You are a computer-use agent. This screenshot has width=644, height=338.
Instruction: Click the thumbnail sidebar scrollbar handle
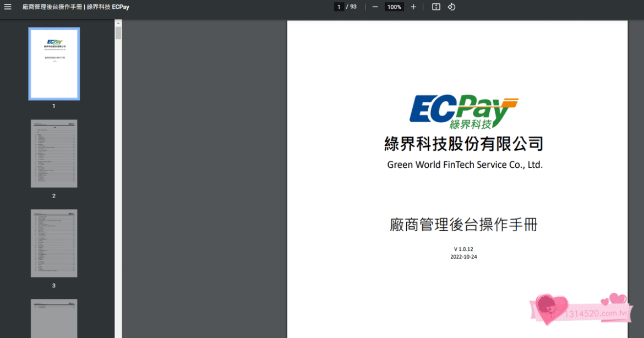point(118,30)
